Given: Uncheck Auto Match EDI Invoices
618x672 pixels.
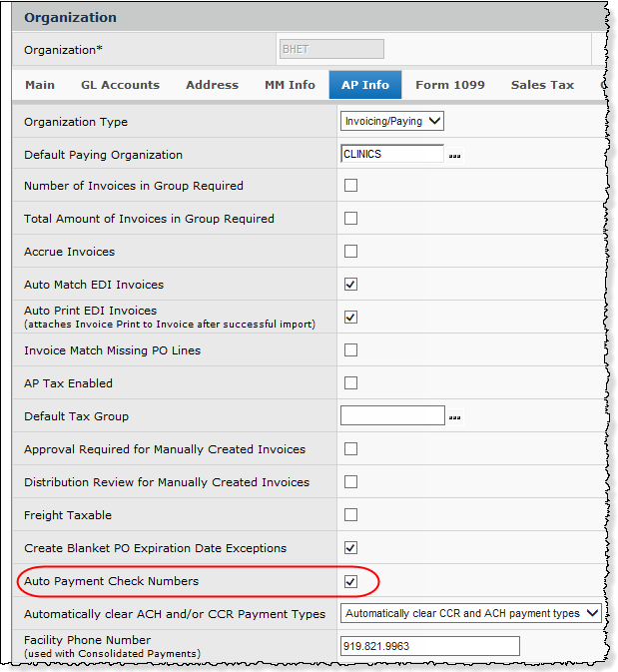Looking at the screenshot, I should [350, 284].
